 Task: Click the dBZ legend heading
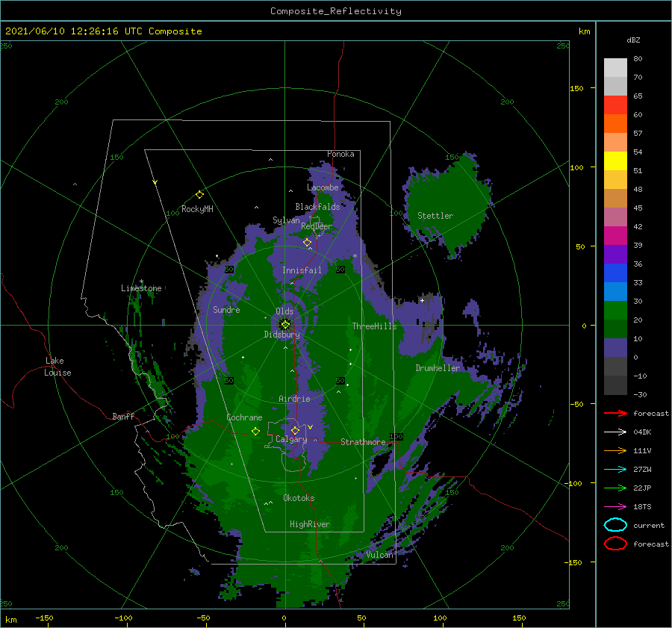coord(633,40)
